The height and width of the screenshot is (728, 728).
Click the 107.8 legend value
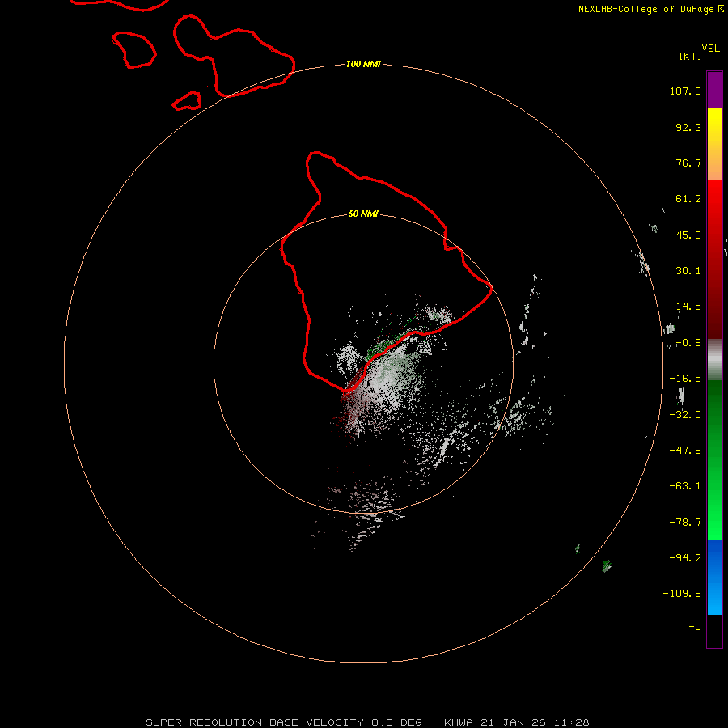click(x=685, y=91)
